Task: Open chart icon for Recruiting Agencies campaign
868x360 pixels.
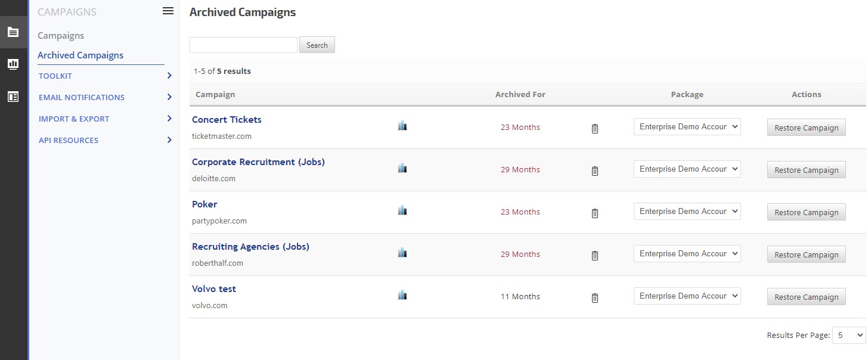Action: (402, 253)
